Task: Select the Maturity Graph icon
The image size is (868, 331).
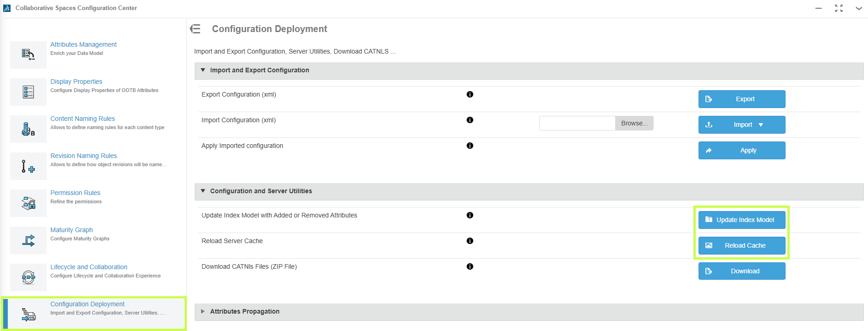Action: (x=28, y=240)
